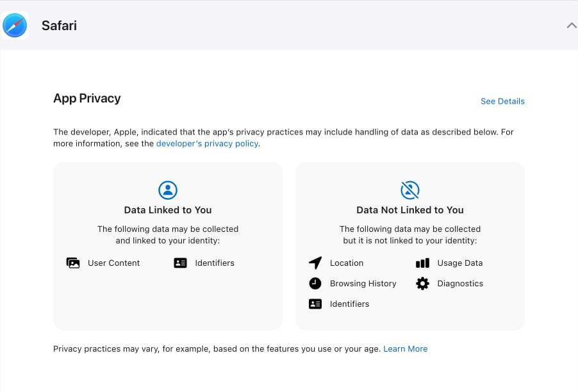Viewport: 578px width, 392px height.
Task: Click the Data Not Linked to You heading
Action: pyautogui.click(x=410, y=209)
